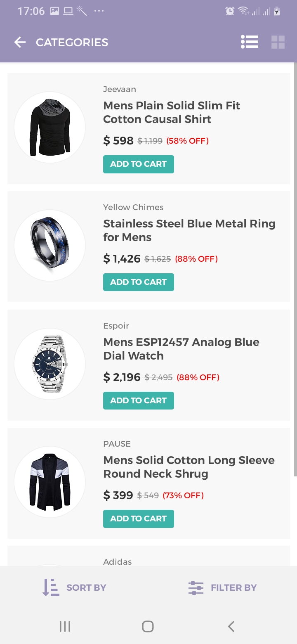Open Filter By options label
Screen dimensions: 297x644
click(233, 587)
